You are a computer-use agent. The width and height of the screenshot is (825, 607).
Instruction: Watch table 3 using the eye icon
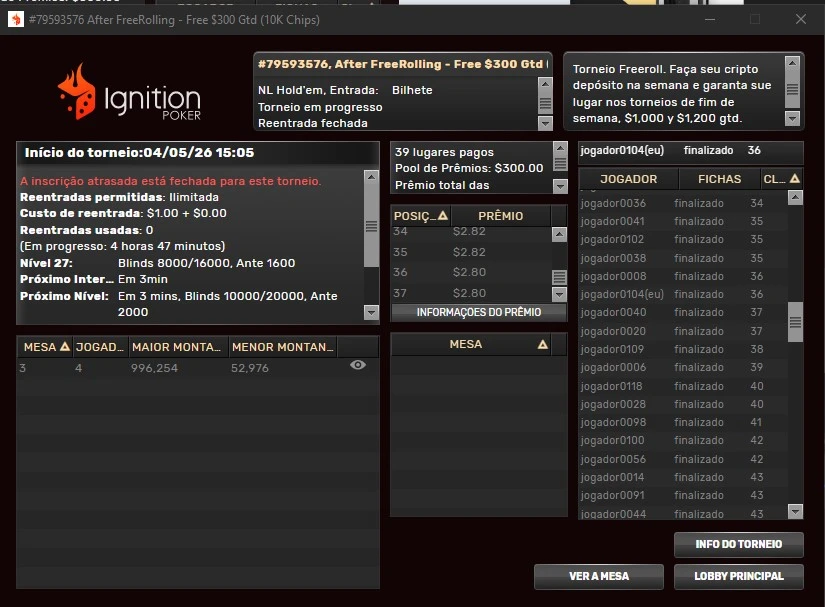click(358, 366)
